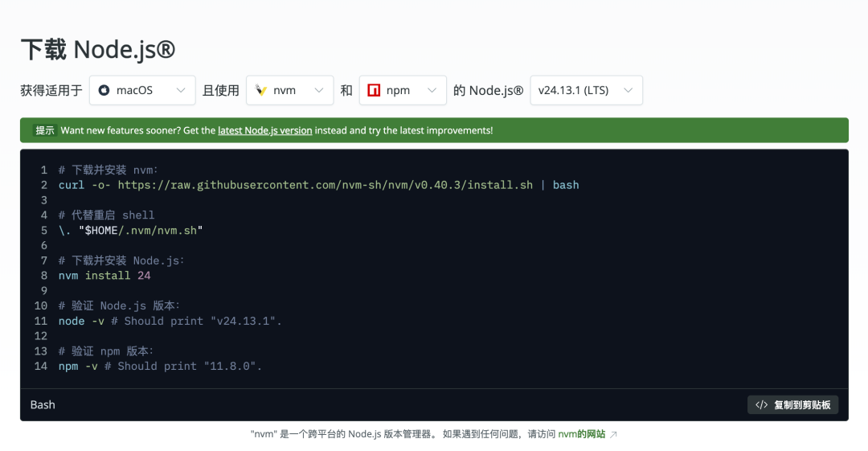Viewport: 868px width, 451px height.
Task: Click the macOS logo icon
Action: click(104, 90)
